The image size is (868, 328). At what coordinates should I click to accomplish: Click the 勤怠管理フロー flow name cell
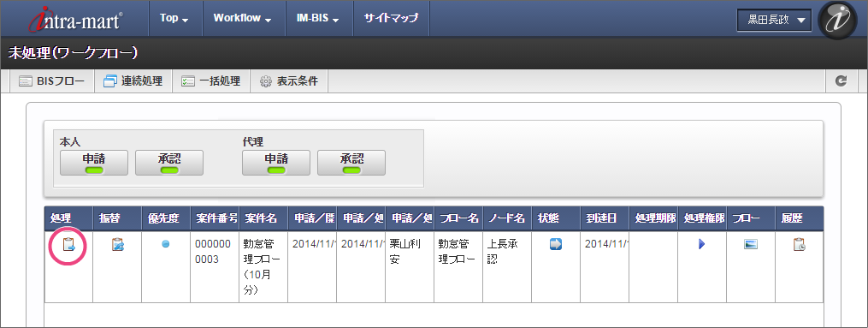[458, 267]
